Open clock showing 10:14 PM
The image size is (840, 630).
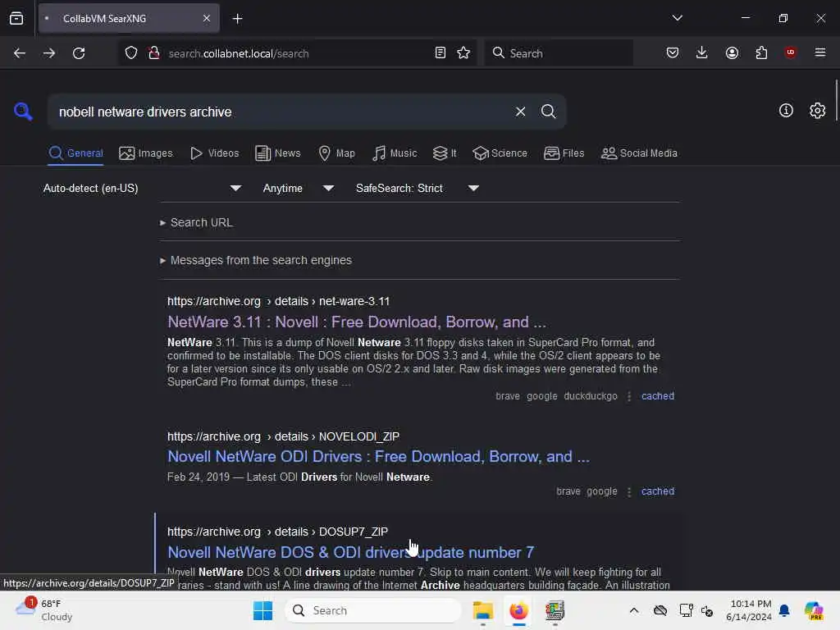tap(751, 610)
